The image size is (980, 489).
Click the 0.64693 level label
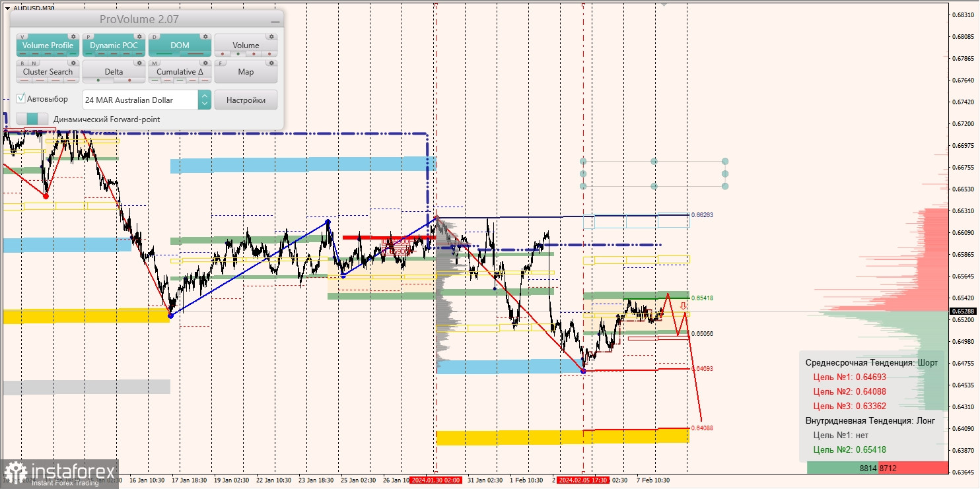[702, 369]
